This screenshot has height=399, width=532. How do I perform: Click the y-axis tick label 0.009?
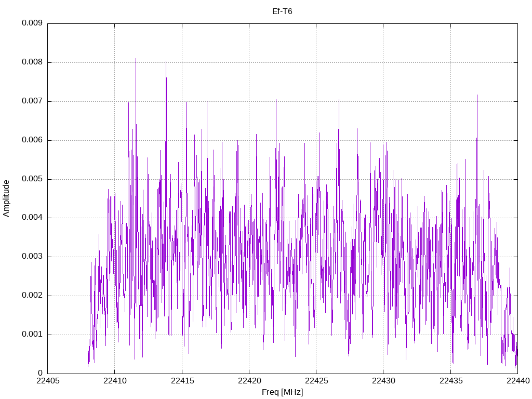[32, 23]
